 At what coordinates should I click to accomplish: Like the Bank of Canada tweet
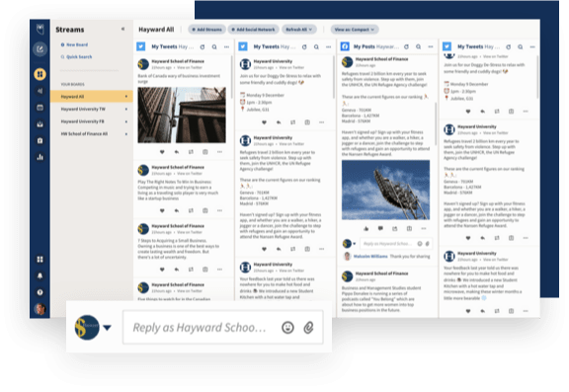(162, 152)
